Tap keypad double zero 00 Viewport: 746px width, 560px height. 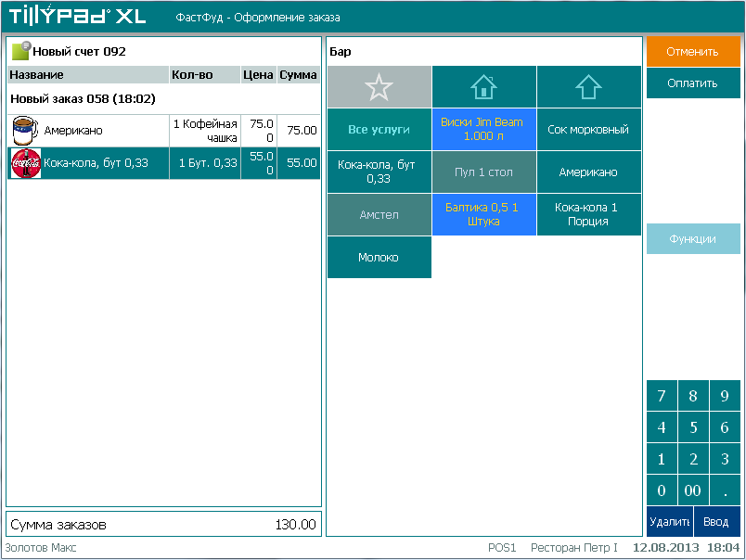(x=693, y=490)
